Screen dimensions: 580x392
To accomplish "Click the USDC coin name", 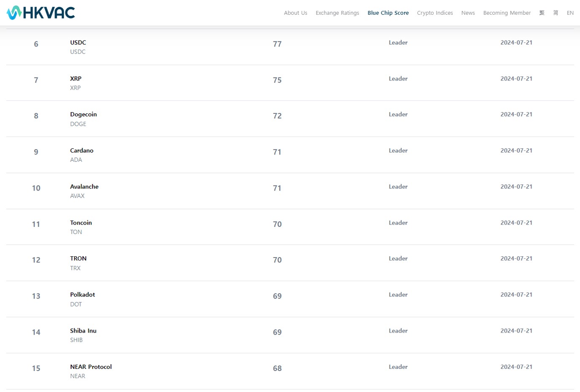I will pyautogui.click(x=78, y=43).
